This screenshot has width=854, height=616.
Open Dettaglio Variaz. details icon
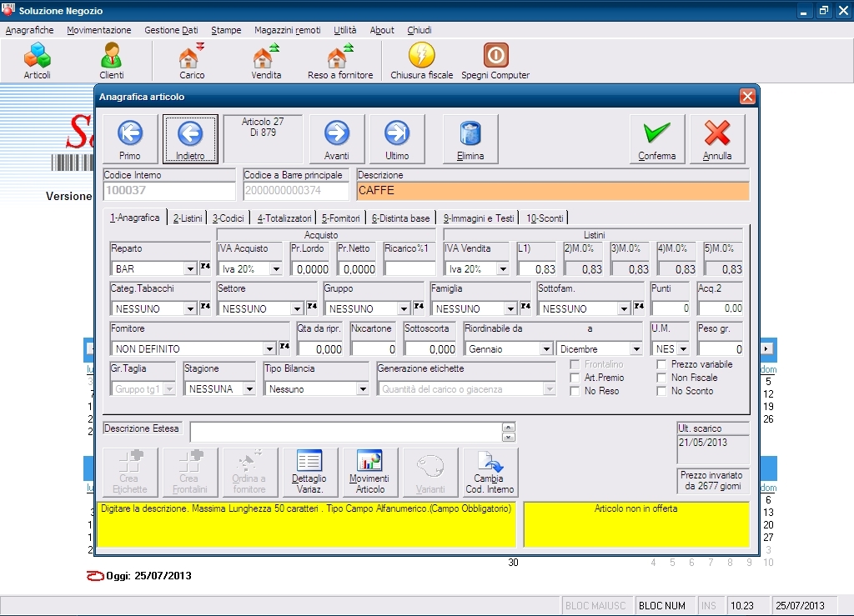(309, 472)
